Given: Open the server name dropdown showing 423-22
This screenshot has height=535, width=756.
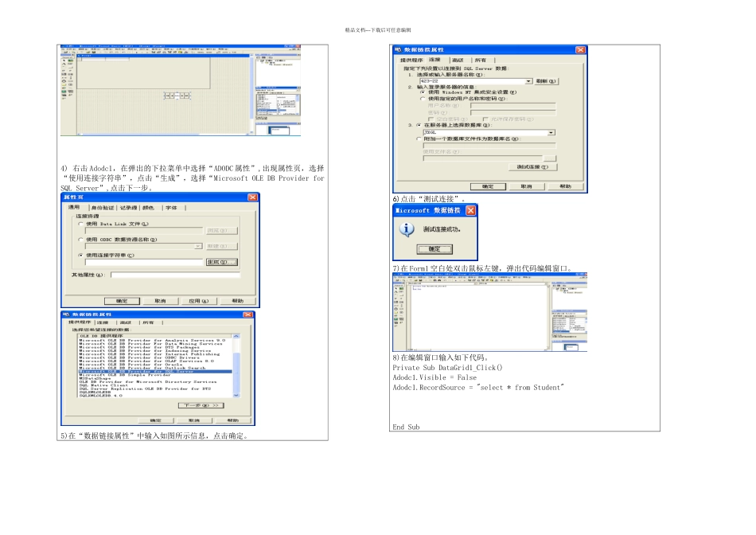Looking at the screenshot, I should point(529,81).
